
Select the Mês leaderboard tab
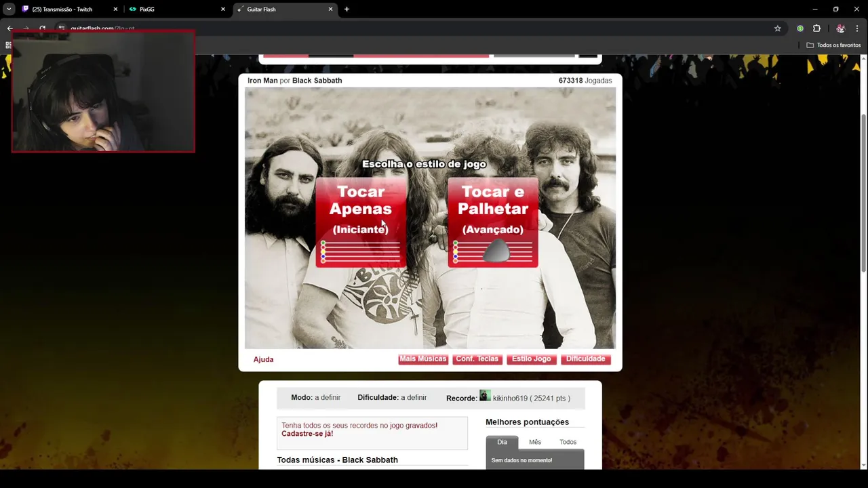(x=535, y=442)
